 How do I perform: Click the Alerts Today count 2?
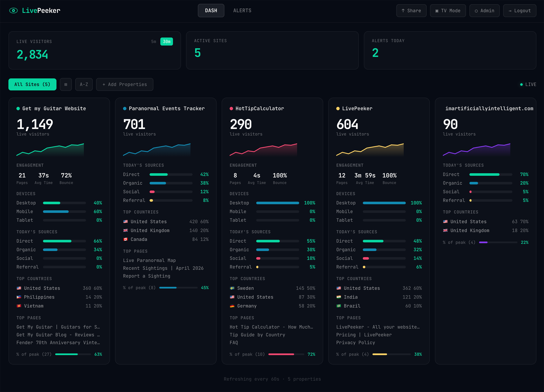coord(375,53)
